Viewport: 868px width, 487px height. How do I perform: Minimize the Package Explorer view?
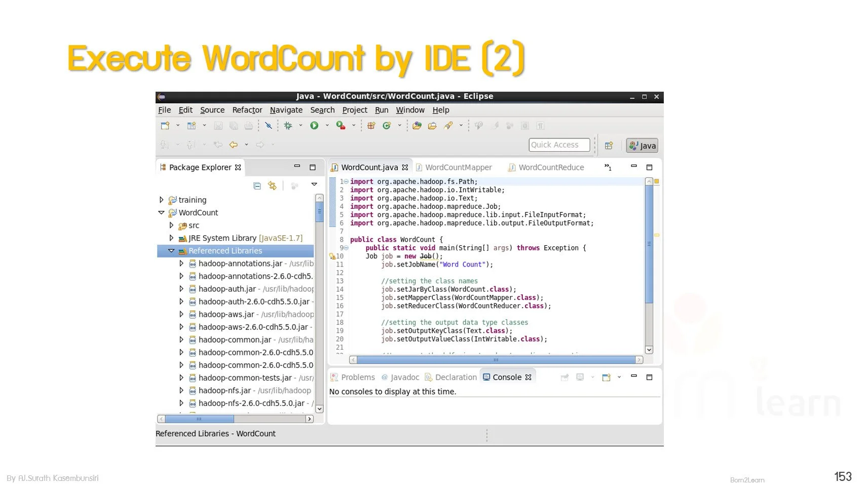coord(297,166)
